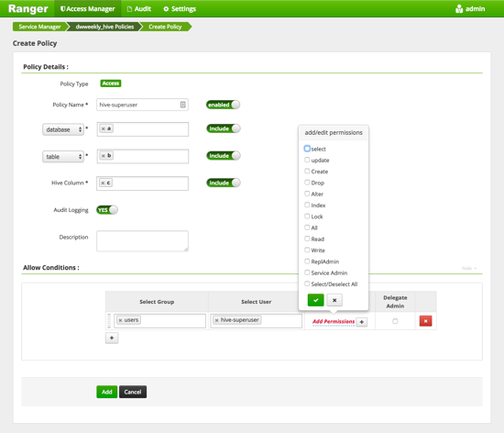This screenshot has height=433, width=504.
Task: Cancel permissions popup with x button
Action: click(334, 300)
